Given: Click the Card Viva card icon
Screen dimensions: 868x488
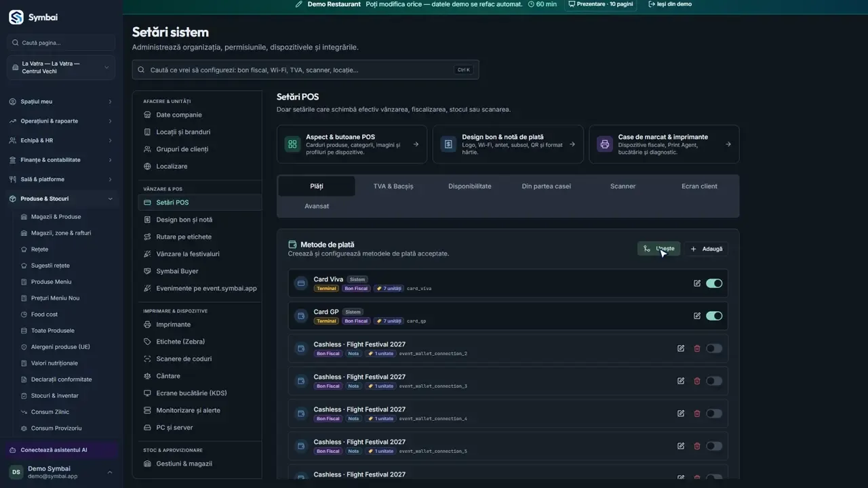Looking at the screenshot, I should 301,283.
